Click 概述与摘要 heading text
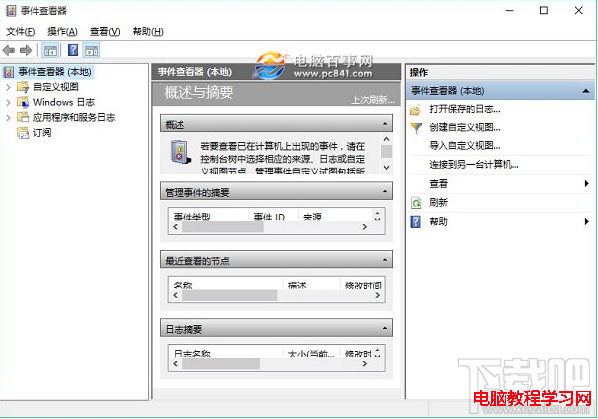The height and width of the screenshot is (419, 598). pyautogui.click(x=199, y=92)
